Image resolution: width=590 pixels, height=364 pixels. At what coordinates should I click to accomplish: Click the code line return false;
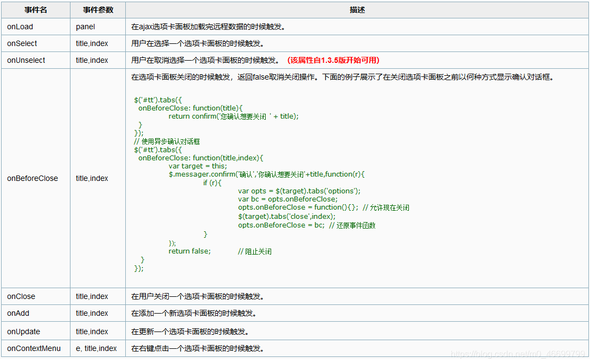[x=190, y=251]
